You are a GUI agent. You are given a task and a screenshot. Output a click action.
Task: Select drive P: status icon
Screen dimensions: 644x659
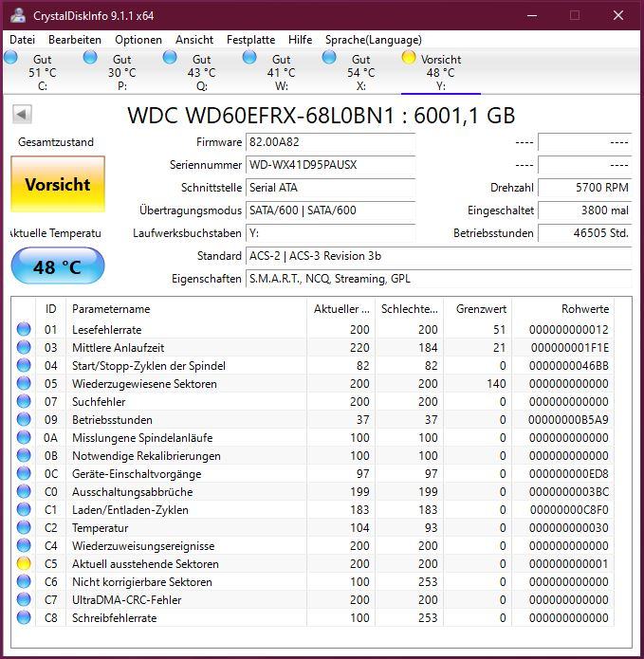(x=90, y=57)
